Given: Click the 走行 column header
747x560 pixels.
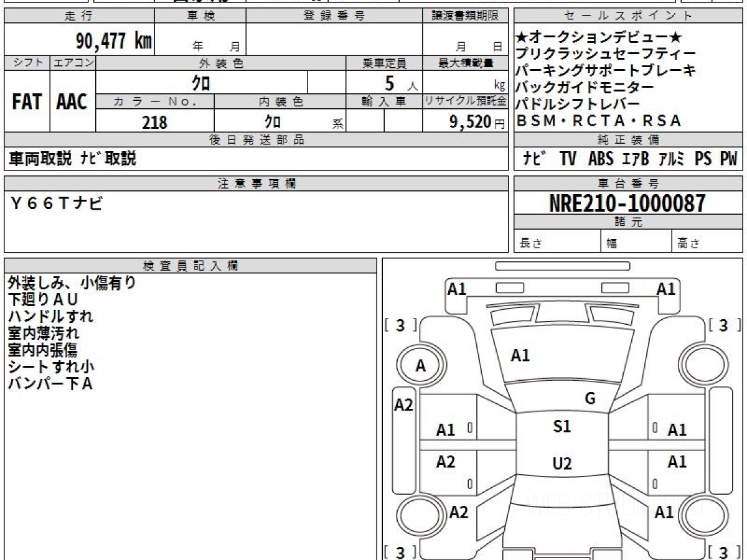Looking at the screenshot, I should pos(78,16).
